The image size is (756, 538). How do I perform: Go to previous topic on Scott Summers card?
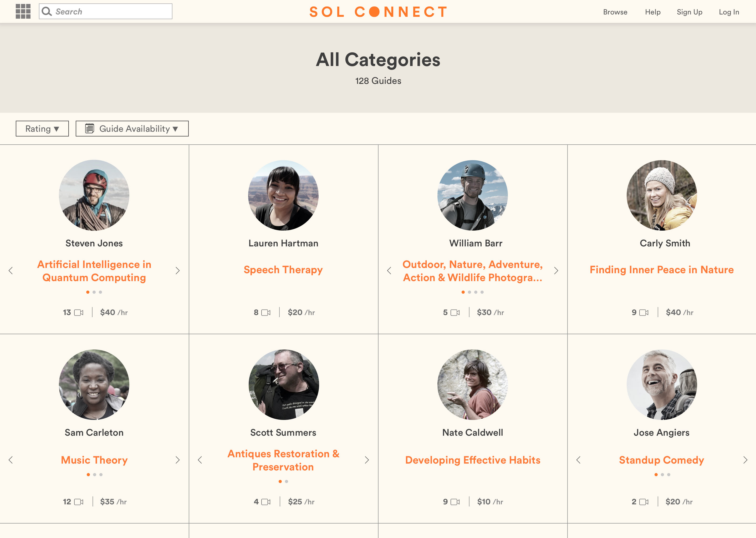click(200, 460)
